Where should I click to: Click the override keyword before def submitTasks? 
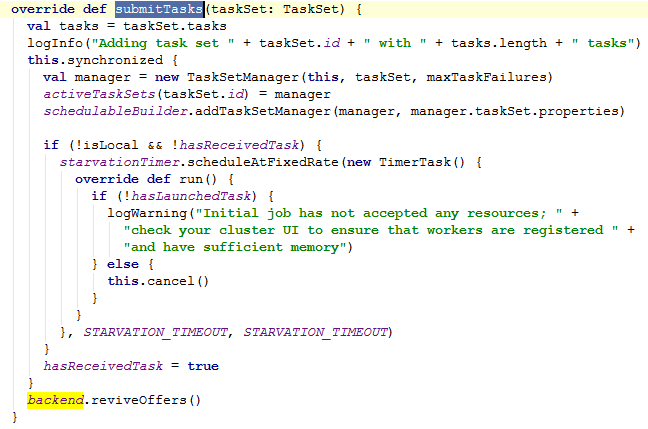click(43, 9)
